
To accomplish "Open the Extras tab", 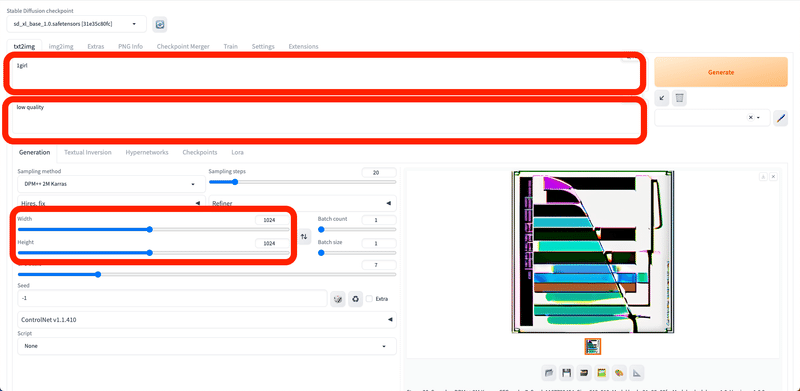I will (95, 46).
